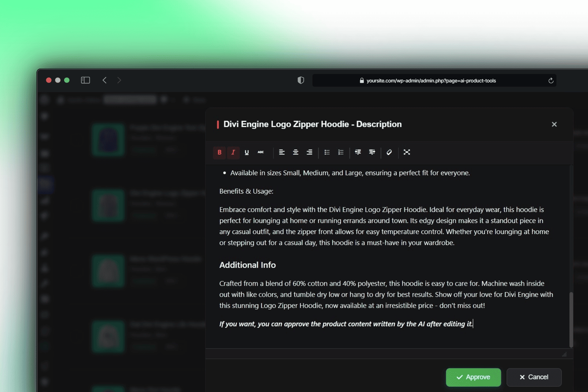Insert bulleted list
The image size is (588, 392).
pyautogui.click(x=327, y=152)
